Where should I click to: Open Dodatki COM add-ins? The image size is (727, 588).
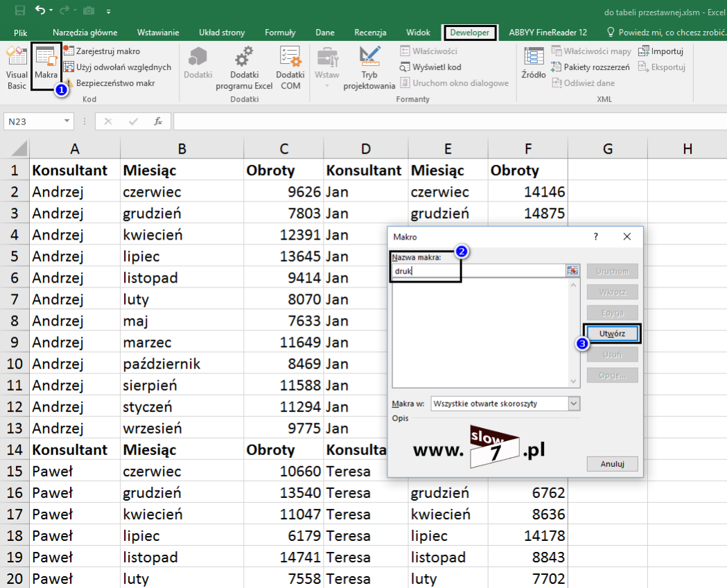click(290, 68)
